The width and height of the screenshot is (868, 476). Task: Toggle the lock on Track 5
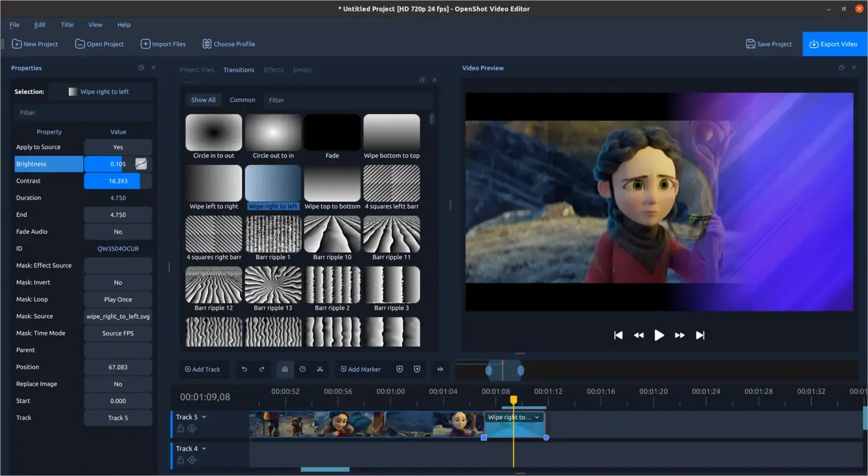click(x=180, y=429)
